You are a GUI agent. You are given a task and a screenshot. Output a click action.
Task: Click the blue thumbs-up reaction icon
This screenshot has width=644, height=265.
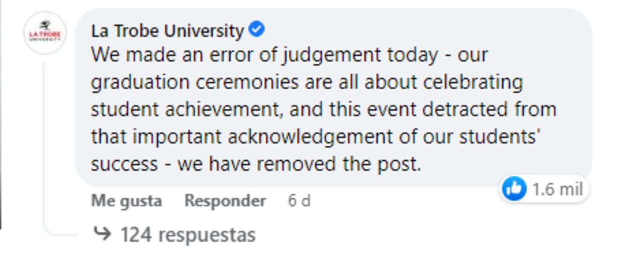[x=514, y=188]
